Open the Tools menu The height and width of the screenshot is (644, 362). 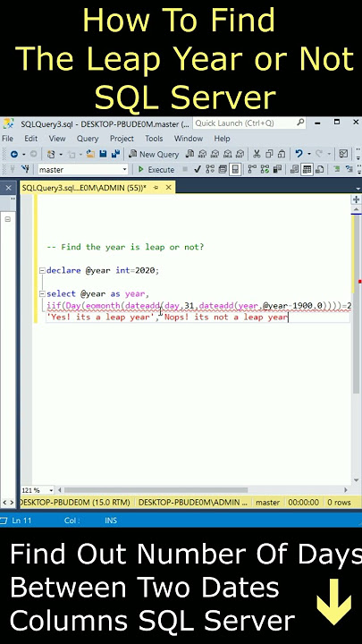point(154,139)
